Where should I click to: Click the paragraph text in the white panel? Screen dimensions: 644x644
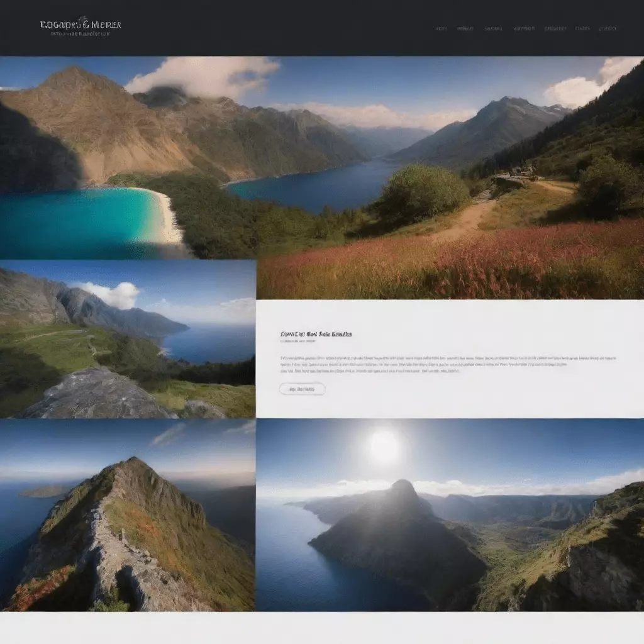tap(448, 364)
